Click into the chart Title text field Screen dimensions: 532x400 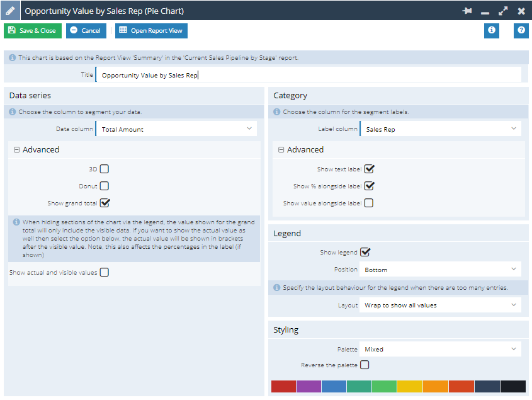(308, 75)
